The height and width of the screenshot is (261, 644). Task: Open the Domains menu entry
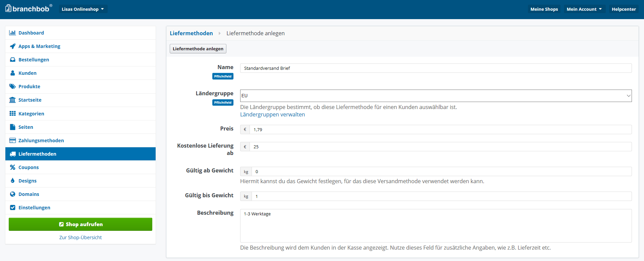[x=80, y=194]
